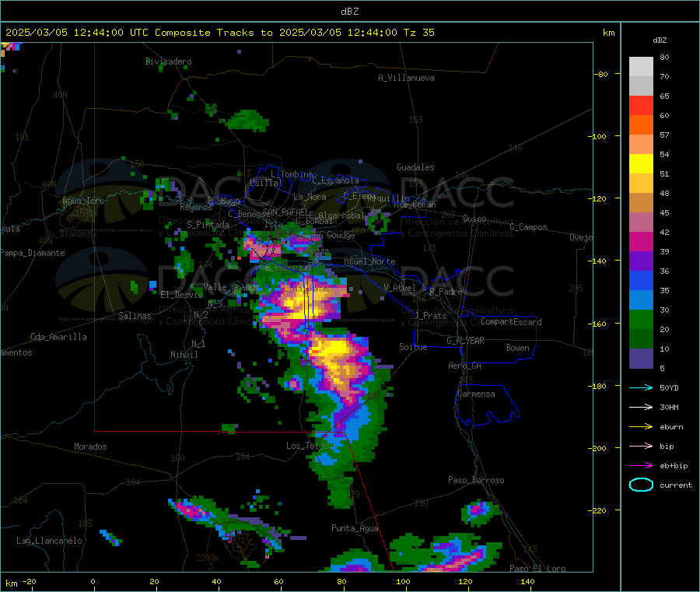The height and width of the screenshot is (592, 700).
Task: Click the G_Campos map label
Action: [529, 227]
